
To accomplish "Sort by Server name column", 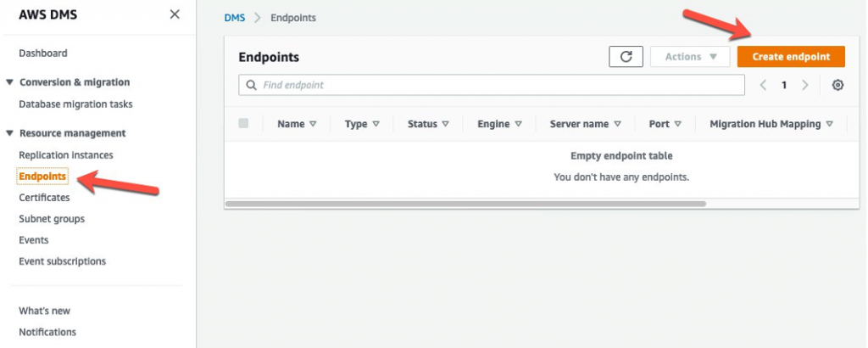I will tap(585, 124).
